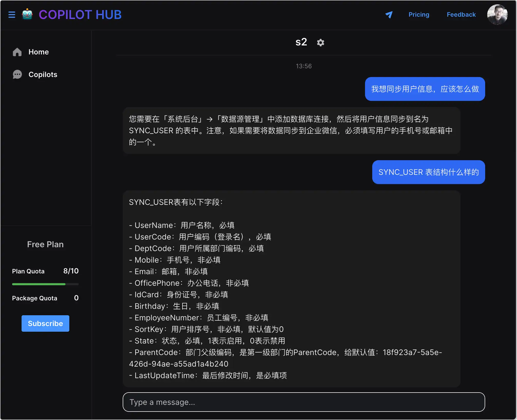Click the Subscribe button

click(x=45, y=323)
